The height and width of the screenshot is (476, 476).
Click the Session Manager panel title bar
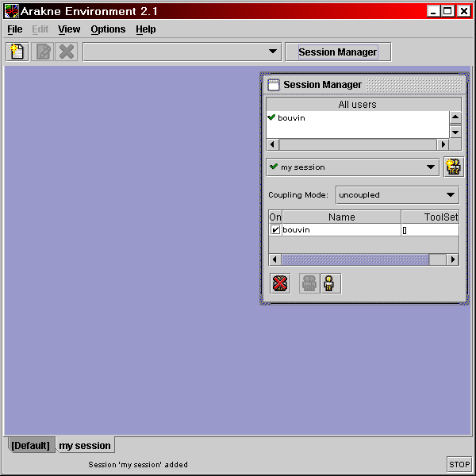coord(364,85)
